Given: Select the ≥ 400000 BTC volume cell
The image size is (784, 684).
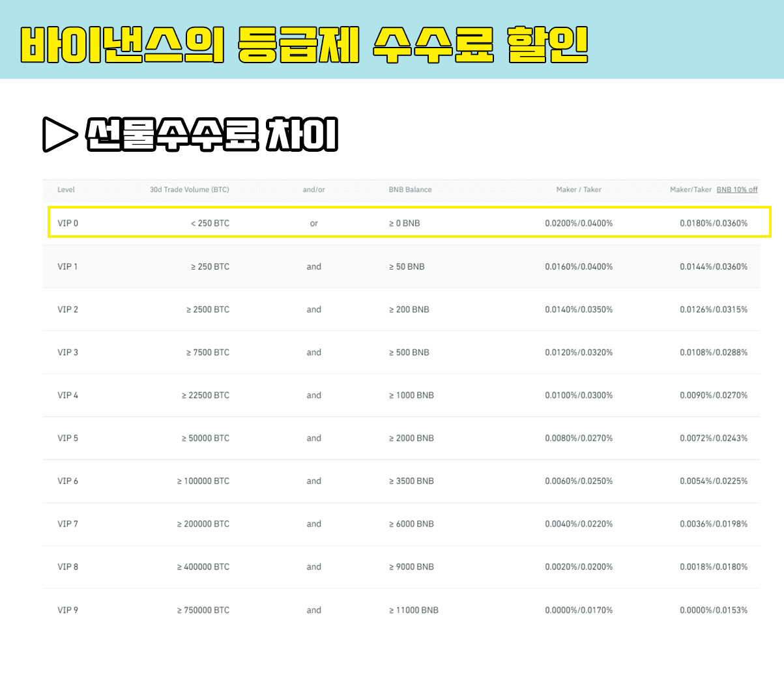Looking at the screenshot, I should [x=203, y=567].
